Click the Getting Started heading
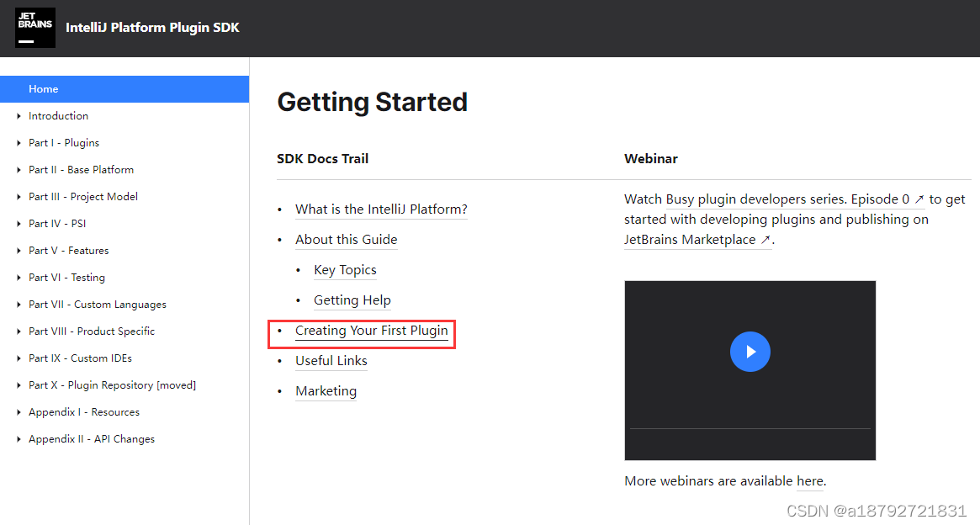980x525 pixels. tap(373, 102)
